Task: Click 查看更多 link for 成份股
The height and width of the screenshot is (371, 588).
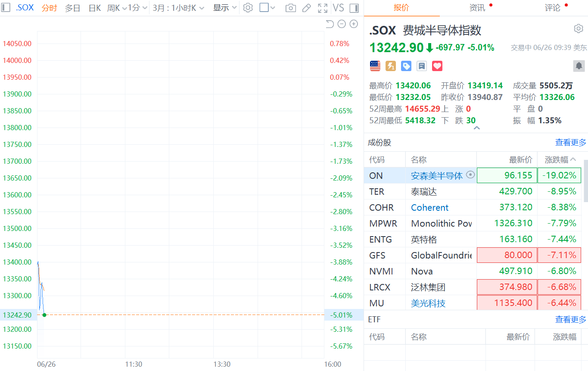Action: 571,142
